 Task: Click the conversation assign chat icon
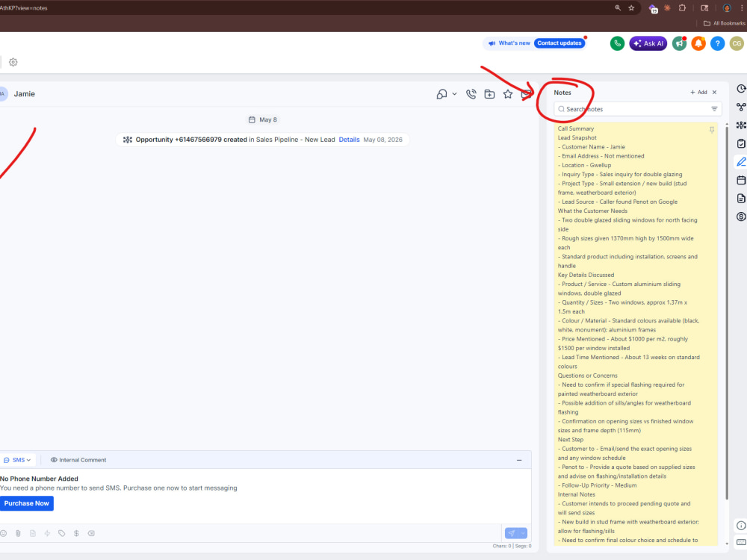[x=441, y=94]
